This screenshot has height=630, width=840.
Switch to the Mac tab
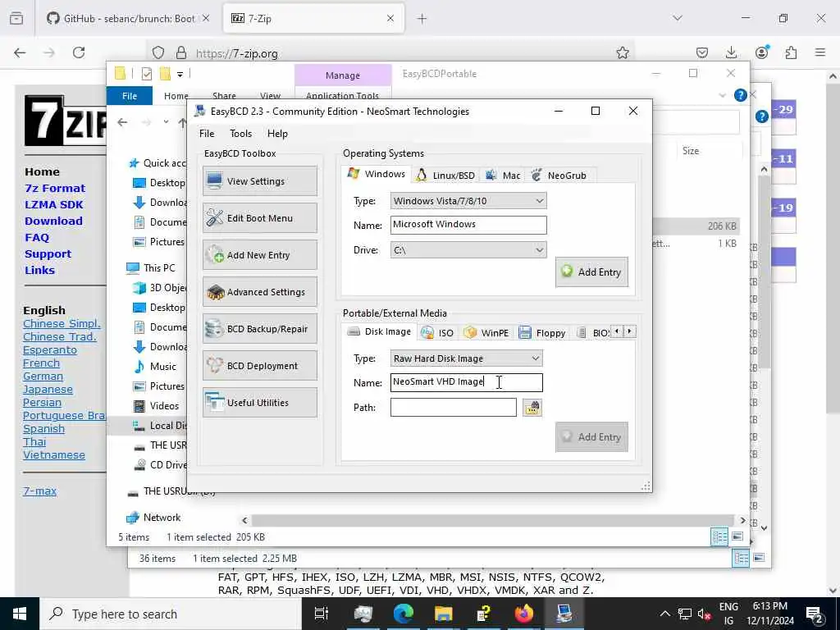click(503, 176)
